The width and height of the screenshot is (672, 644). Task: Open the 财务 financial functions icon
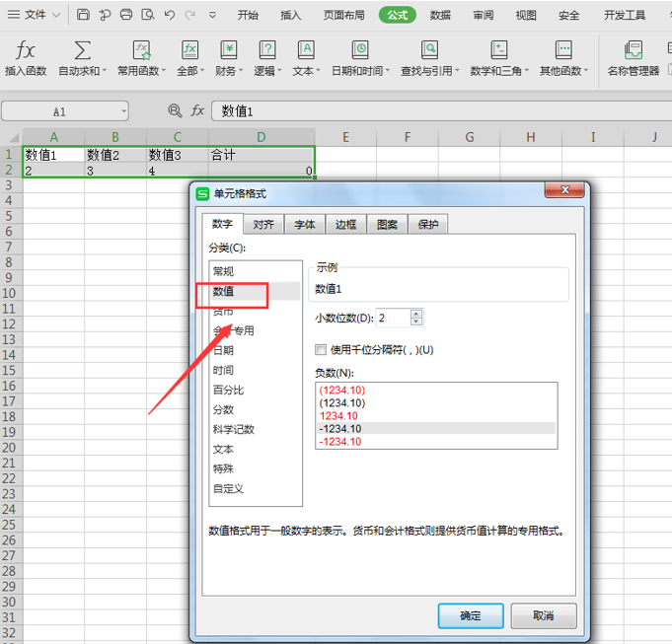229,50
